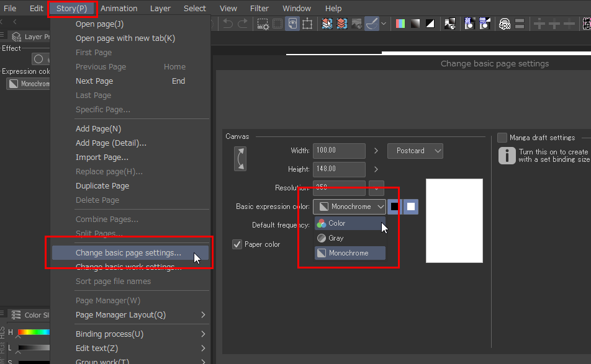The width and height of the screenshot is (591, 364).
Task: Click the highlighted toolbar icon left of transform
Action: [292, 24]
